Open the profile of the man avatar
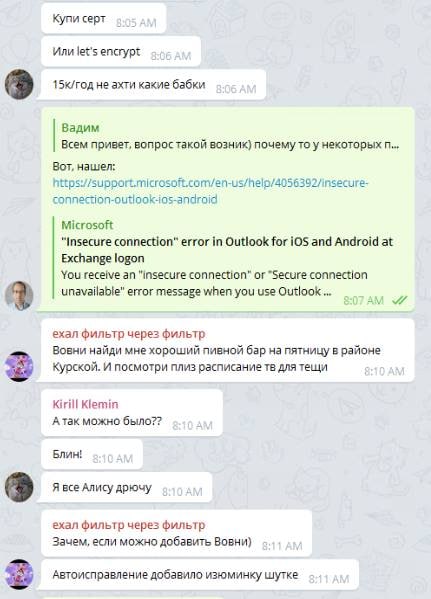This screenshot has width=431, height=599. tap(19, 296)
